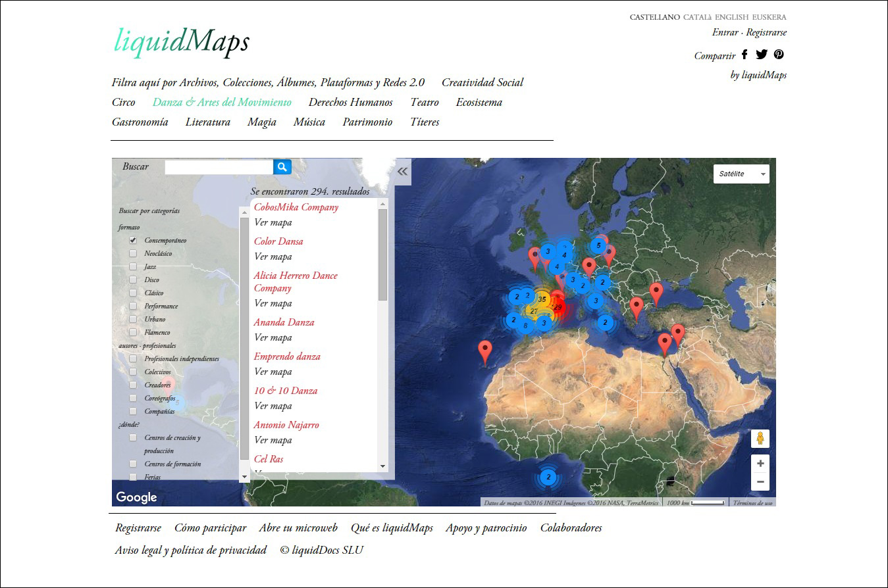Share on Twitter via the bird icon
This screenshot has height=588, width=888.
pyautogui.click(x=762, y=55)
